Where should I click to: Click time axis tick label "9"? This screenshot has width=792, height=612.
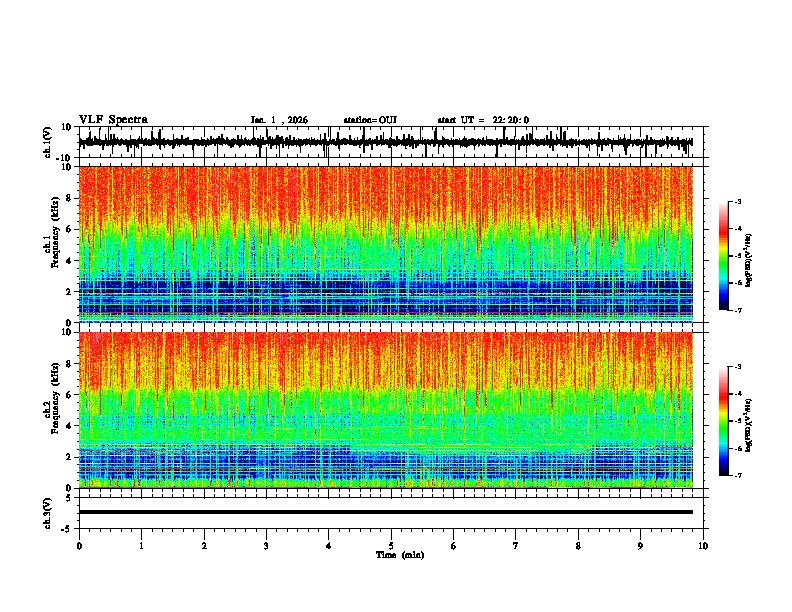pos(640,546)
